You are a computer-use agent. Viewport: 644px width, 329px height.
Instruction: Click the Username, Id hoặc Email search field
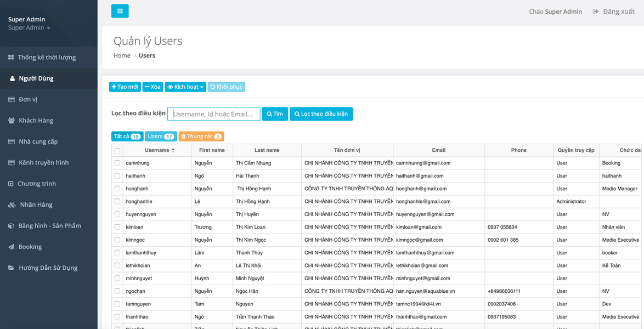click(x=213, y=114)
